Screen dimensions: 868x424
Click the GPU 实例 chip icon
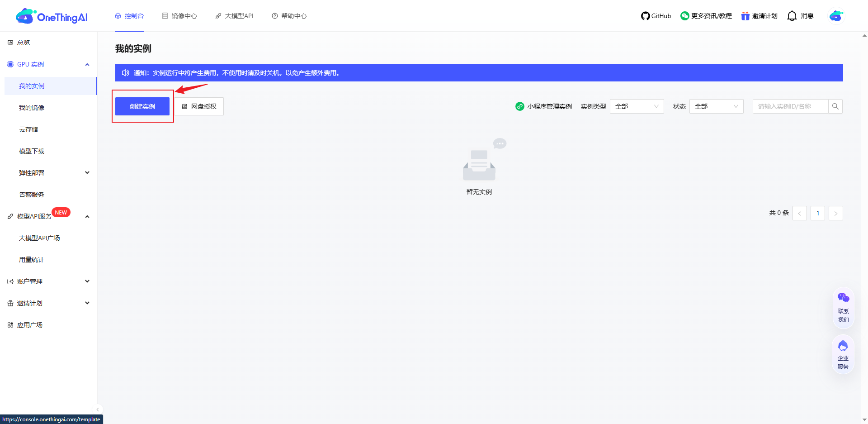click(x=10, y=64)
